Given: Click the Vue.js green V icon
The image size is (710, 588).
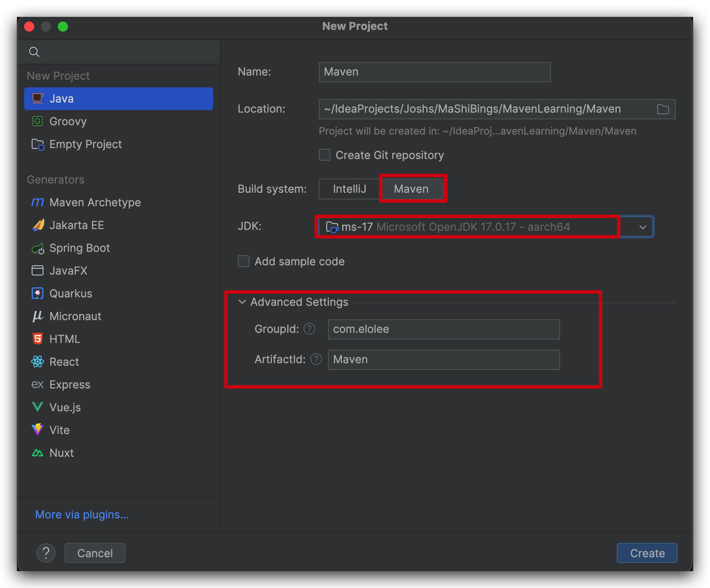Looking at the screenshot, I should (38, 407).
